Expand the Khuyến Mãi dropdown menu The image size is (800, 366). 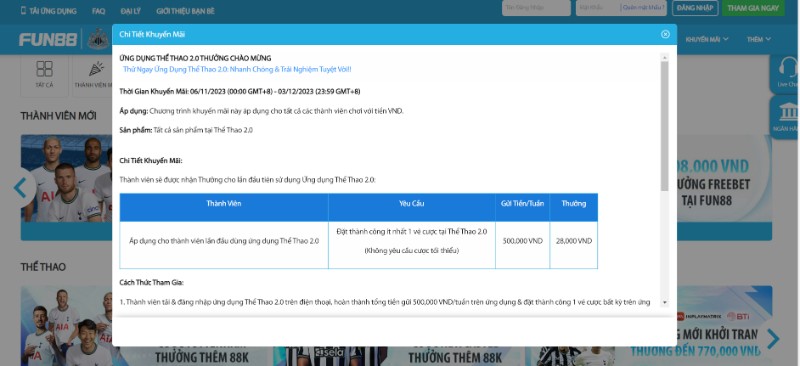pos(707,39)
